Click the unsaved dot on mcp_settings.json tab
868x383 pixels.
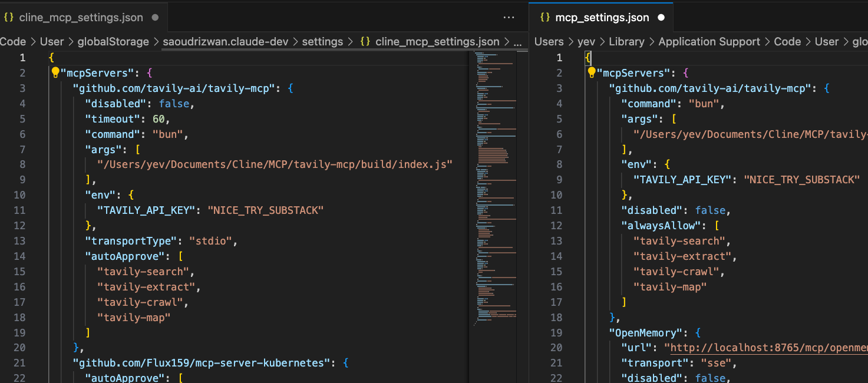(661, 18)
